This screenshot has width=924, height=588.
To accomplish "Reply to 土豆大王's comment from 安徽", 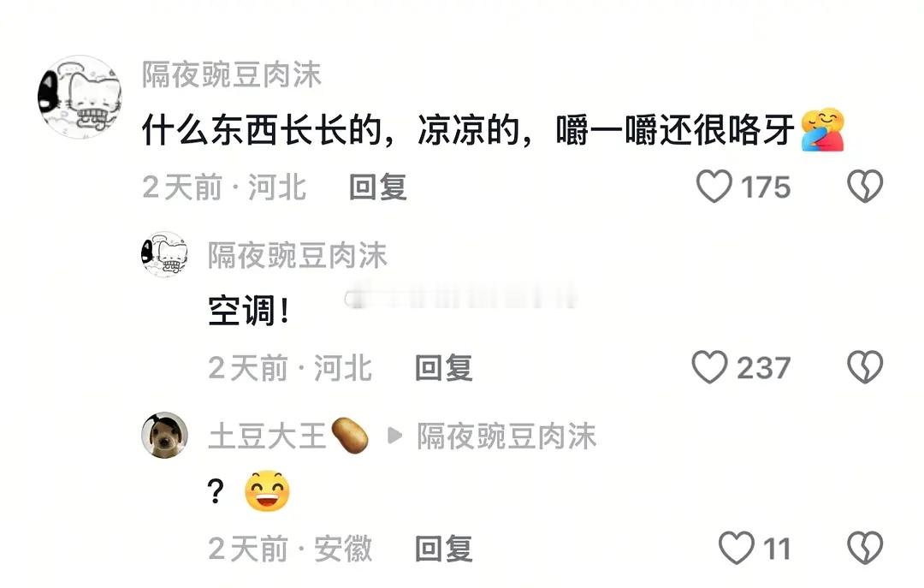I will tap(444, 549).
